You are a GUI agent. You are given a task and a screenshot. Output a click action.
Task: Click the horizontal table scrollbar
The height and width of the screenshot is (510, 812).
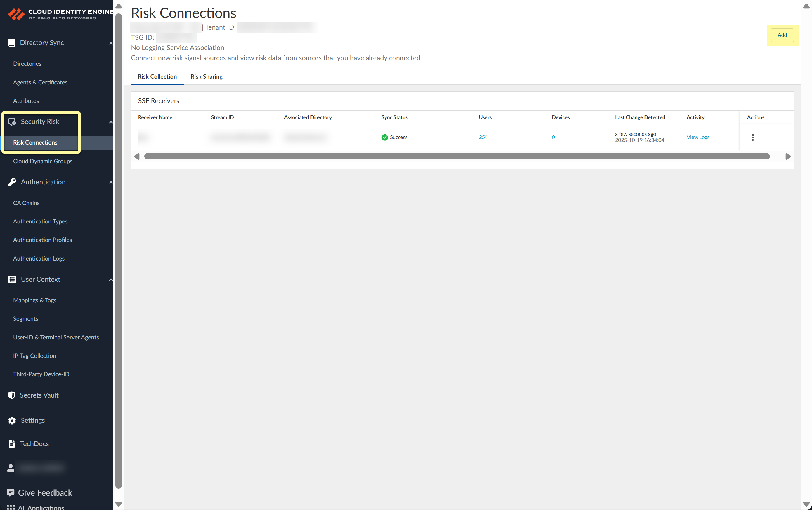coord(457,157)
